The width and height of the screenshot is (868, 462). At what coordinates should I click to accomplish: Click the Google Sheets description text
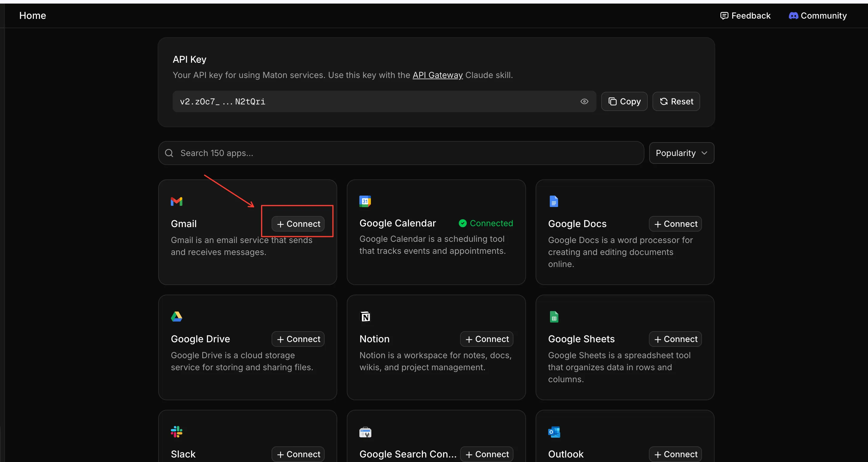[x=619, y=367]
